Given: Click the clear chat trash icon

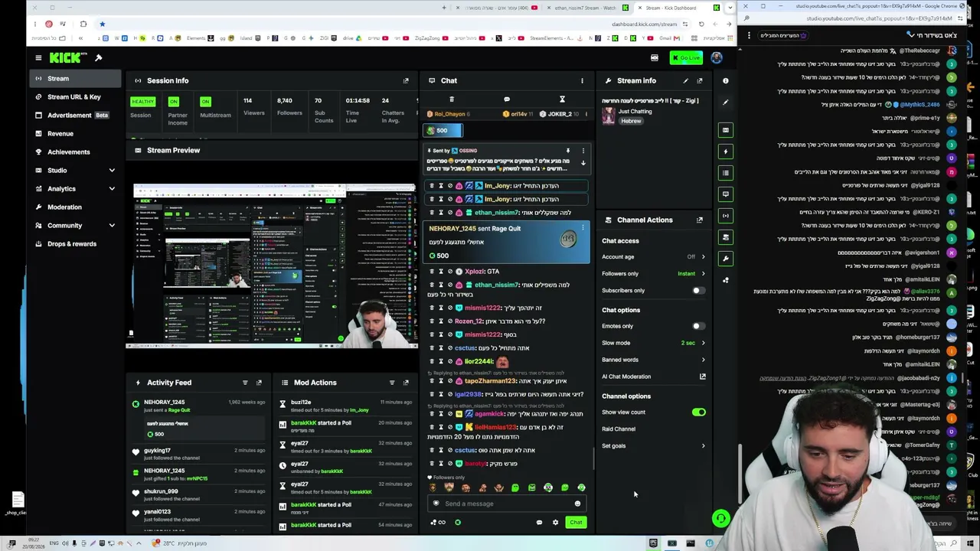Looking at the screenshot, I should [452, 99].
